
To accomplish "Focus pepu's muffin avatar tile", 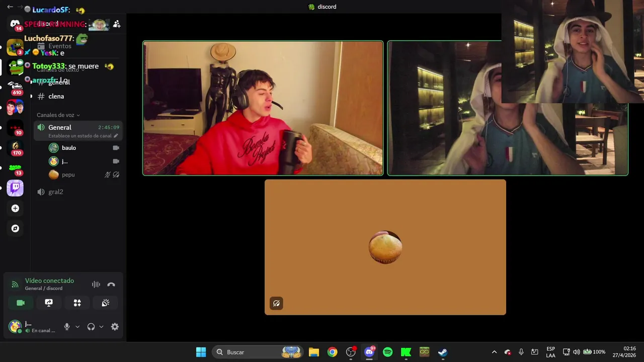I will pos(385,247).
